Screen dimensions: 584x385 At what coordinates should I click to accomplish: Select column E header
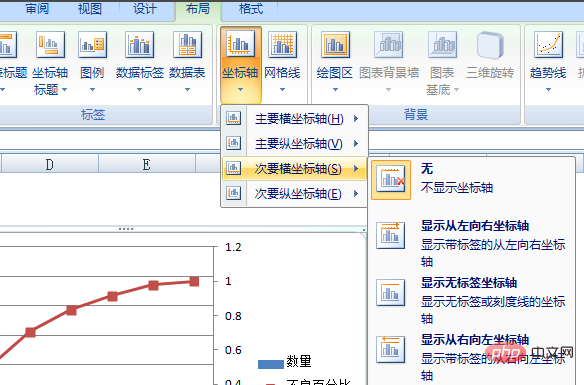point(147,164)
